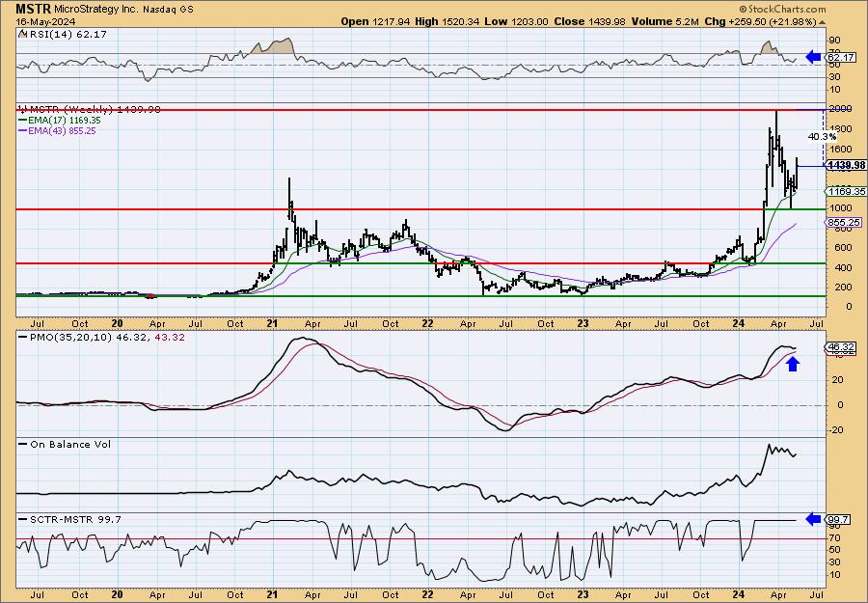This screenshot has width=868, height=603.
Task: Open the © StockCharts.com attribution
Action: 782,9
